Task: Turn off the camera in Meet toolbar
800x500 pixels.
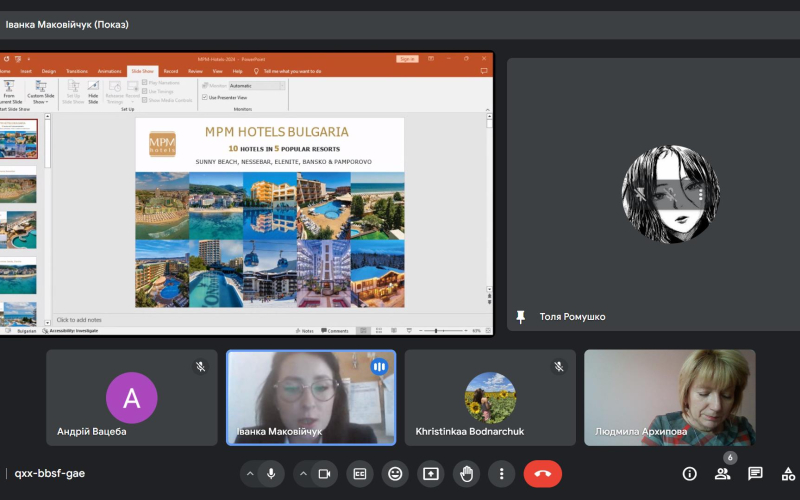Action: (324, 474)
